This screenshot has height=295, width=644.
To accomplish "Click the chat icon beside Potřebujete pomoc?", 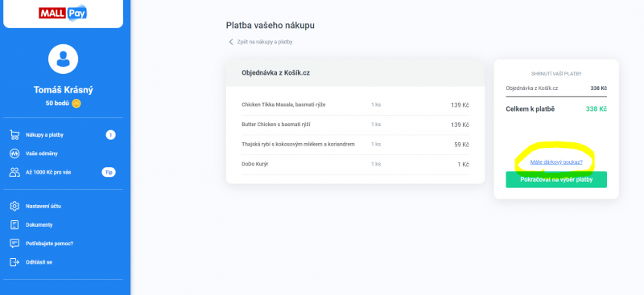I will coord(14,244).
